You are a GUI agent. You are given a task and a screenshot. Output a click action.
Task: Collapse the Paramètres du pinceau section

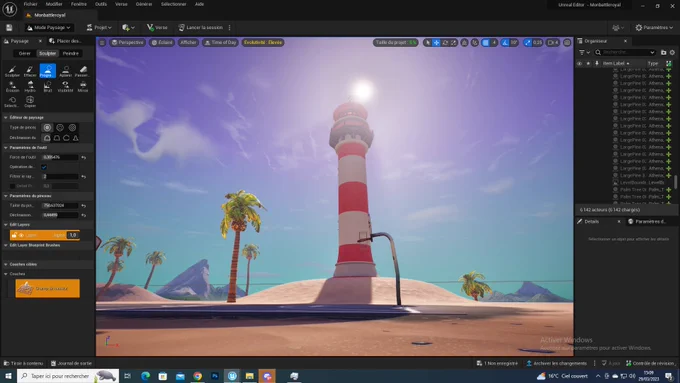point(6,196)
